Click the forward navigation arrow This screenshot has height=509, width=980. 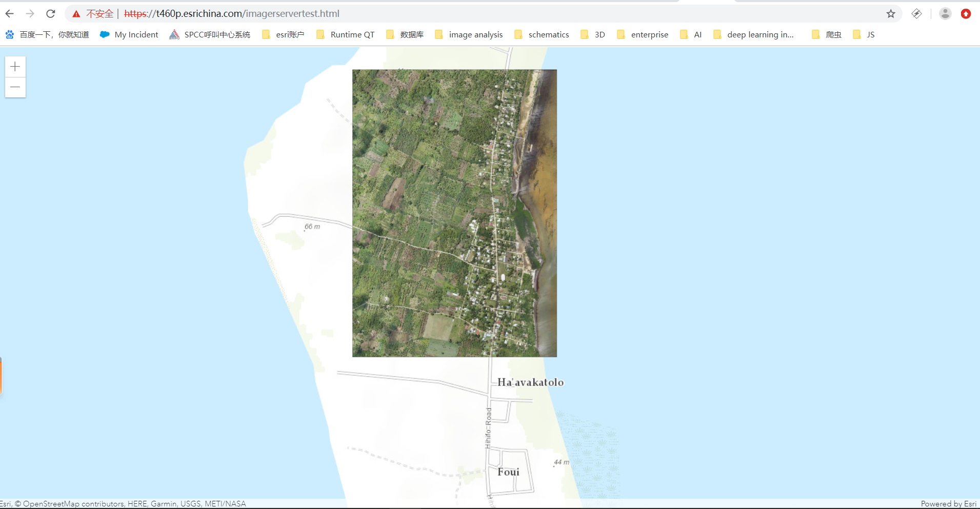30,14
